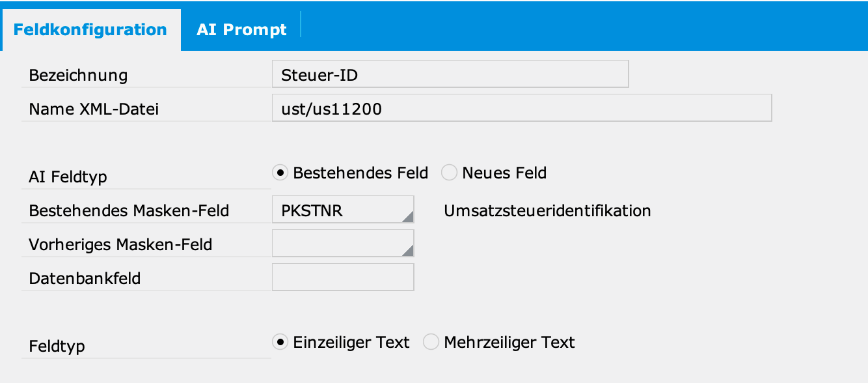This screenshot has height=383, width=868.
Task: Expand the empty Vorheriges Masken-Feld dropdown
Action: coord(342,244)
